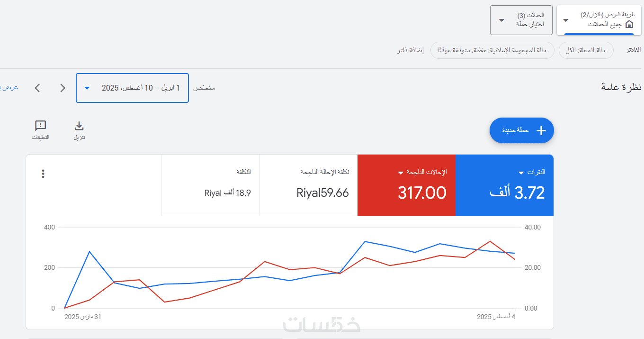Click the right-pointing chevron beside the date range
Viewport: 644px width, 339px height.
point(63,88)
